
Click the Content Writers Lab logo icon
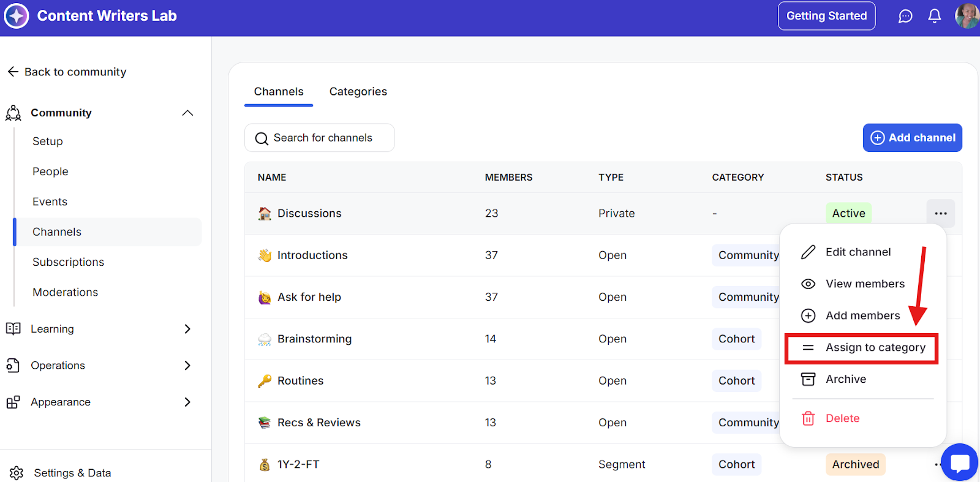[17, 16]
